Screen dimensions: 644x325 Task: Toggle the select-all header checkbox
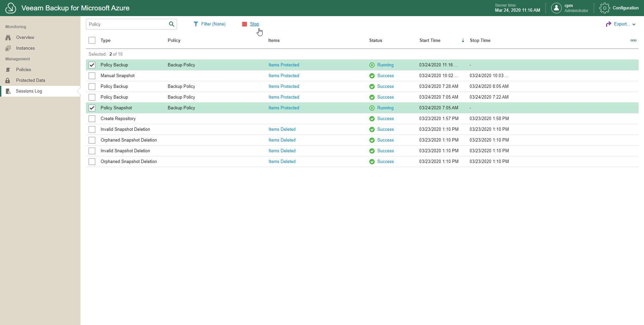click(x=92, y=40)
